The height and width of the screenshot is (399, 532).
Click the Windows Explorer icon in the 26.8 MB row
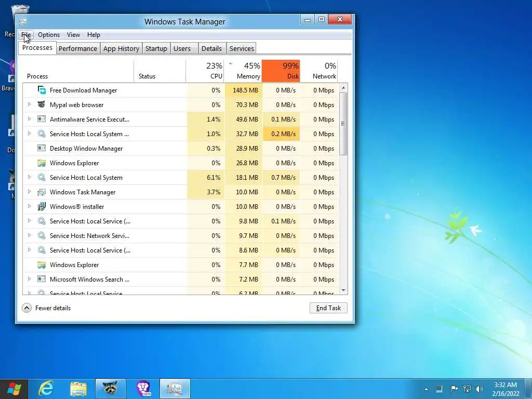pyautogui.click(x=42, y=163)
